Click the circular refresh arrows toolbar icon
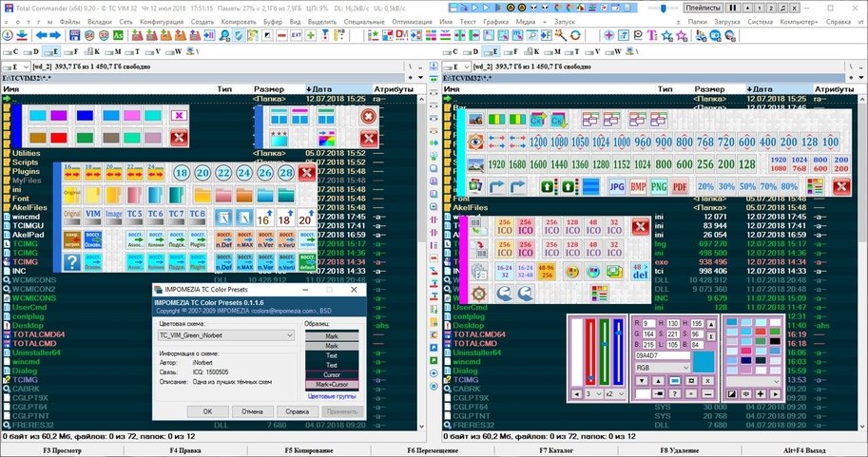 click(575, 35)
